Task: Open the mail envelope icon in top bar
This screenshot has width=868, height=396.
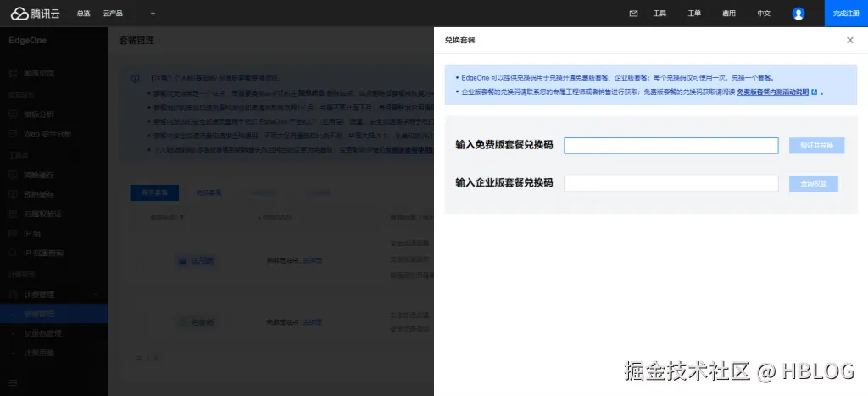Action: (633, 14)
